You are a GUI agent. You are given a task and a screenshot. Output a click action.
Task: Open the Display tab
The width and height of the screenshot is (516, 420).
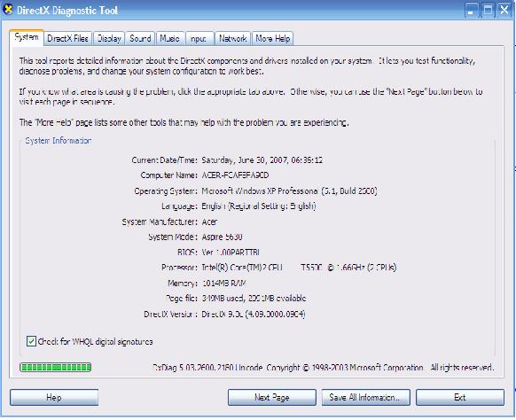109,39
